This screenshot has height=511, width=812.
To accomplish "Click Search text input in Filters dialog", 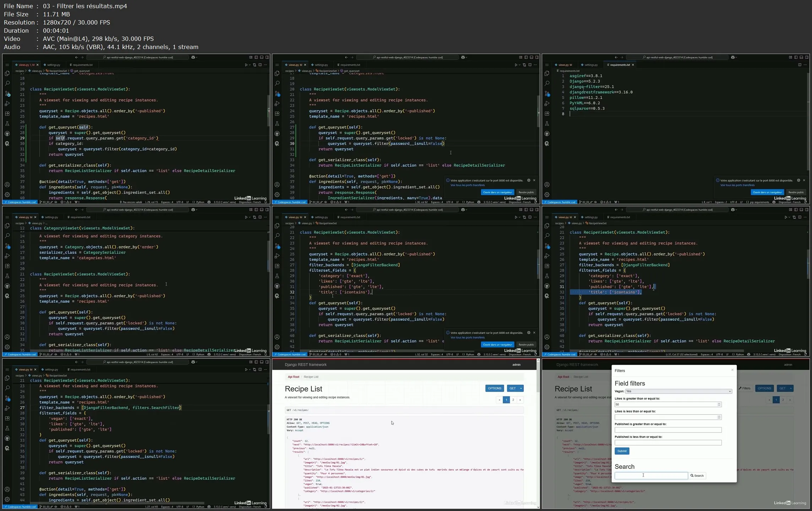I will pos(651,475).
